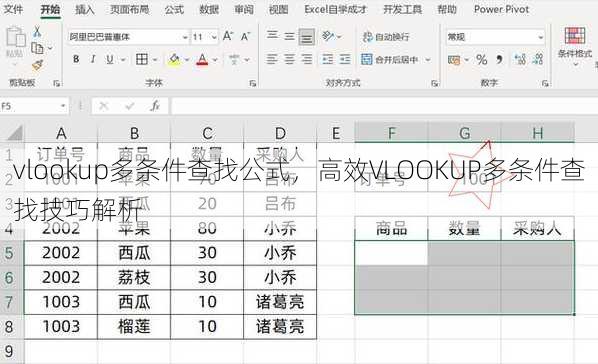Toggle Italic formatting
598x364 pixels.
pyautogui.click(x=93, y=59)
